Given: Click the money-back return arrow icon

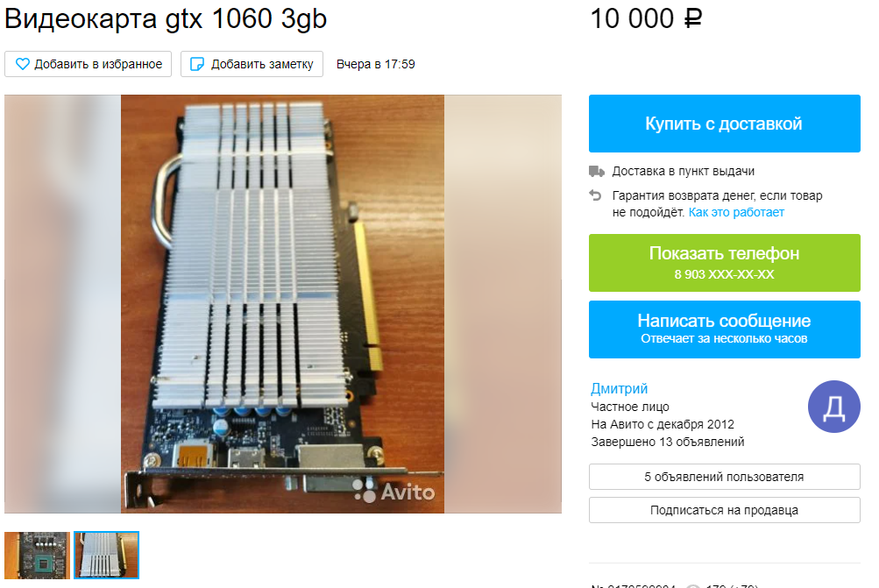Looking at the screenshot, I should click(x=595, y=195).
